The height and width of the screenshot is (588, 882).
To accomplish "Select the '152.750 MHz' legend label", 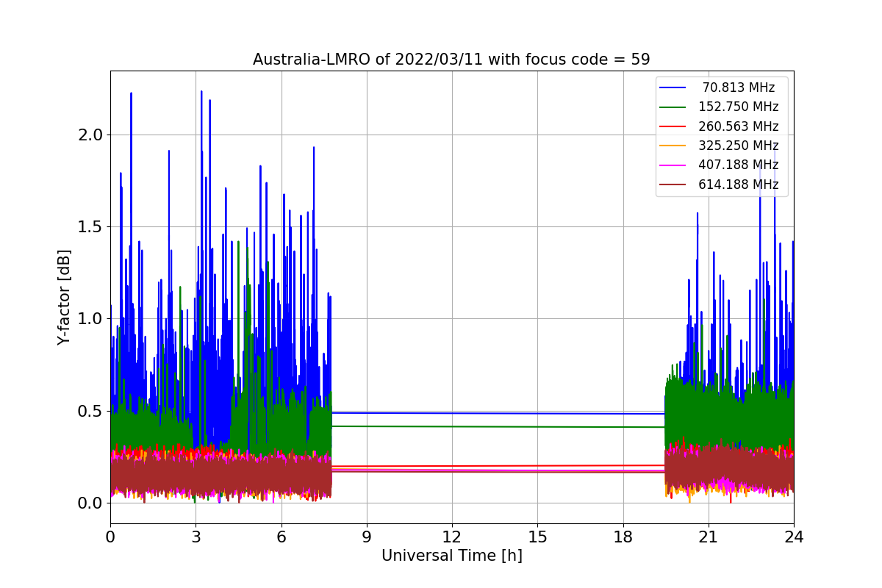I will point(739,107).
